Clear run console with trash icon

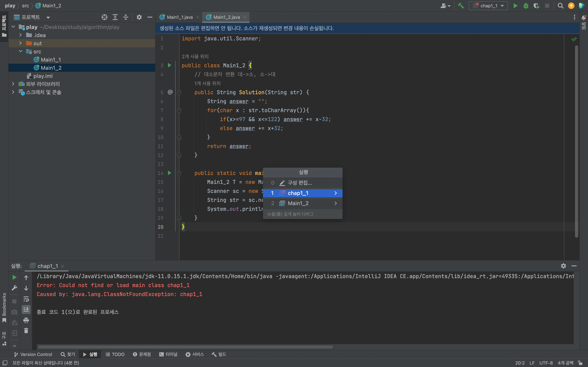26,331
